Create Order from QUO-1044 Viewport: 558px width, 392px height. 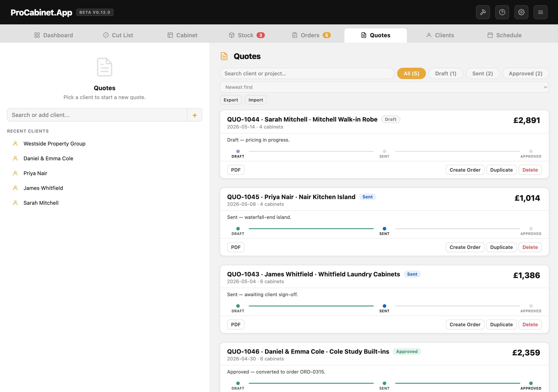click(465, 170)
